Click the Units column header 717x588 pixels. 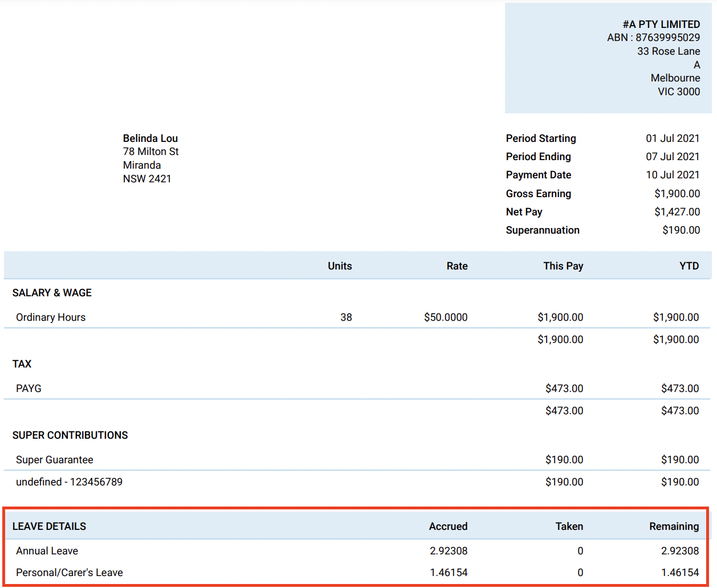tap(340, 266)
